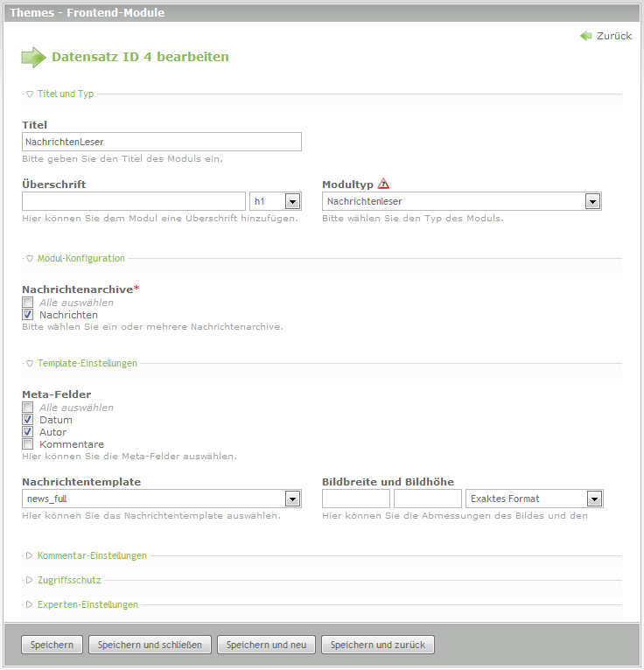Disable the Autor meta field checkbox
This screenshot has height=670, width=644.
tap(28, 432)
